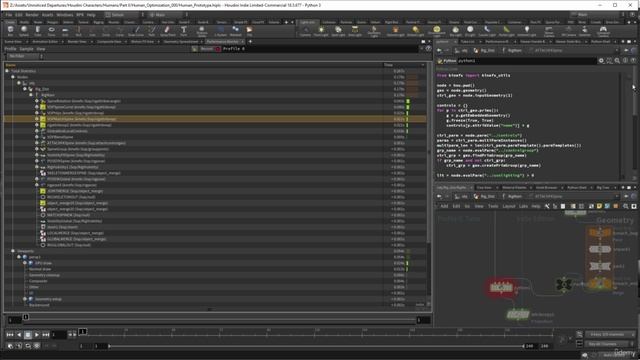Select the Environment Light shelf tool
The height and width of the screenshot is (360, 640).
pos(437,31)
